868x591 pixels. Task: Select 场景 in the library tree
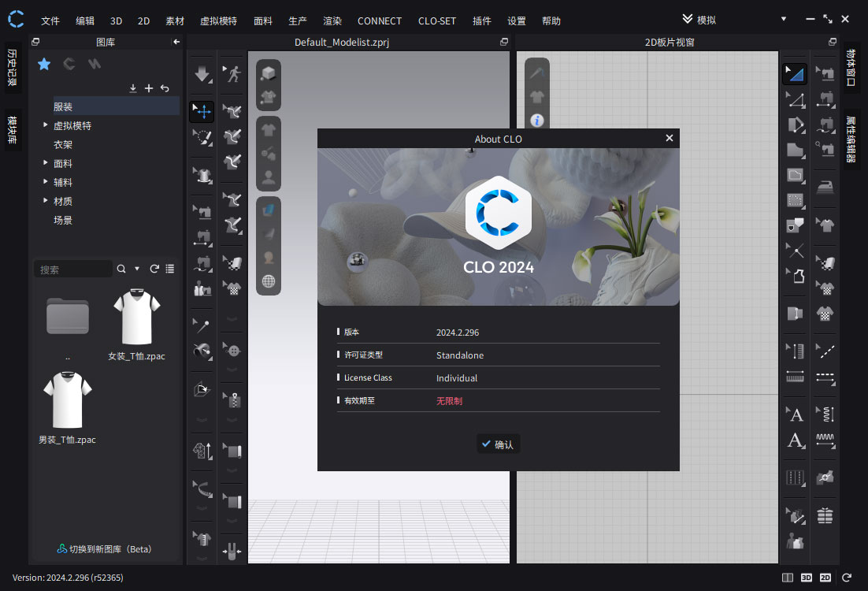tap(62, 220)
